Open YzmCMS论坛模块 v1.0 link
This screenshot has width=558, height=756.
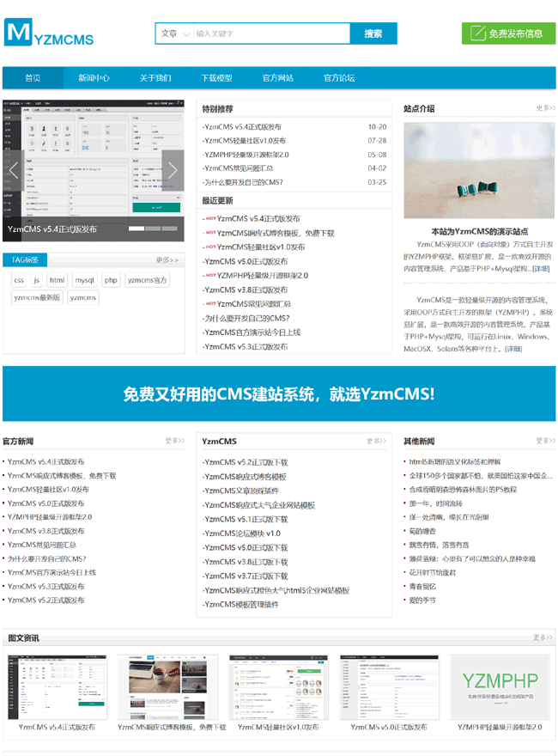point(241,533)
